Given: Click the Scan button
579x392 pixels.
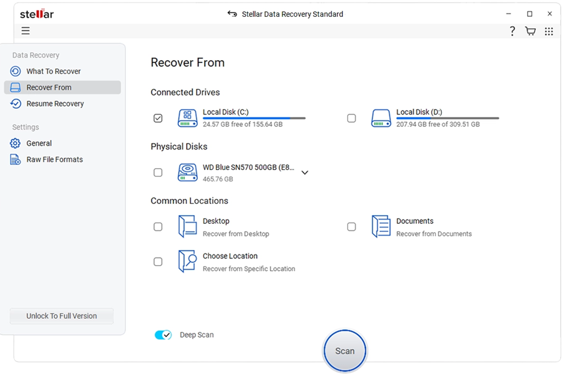Looking at the screenshot, I should (x=345, y=351).
